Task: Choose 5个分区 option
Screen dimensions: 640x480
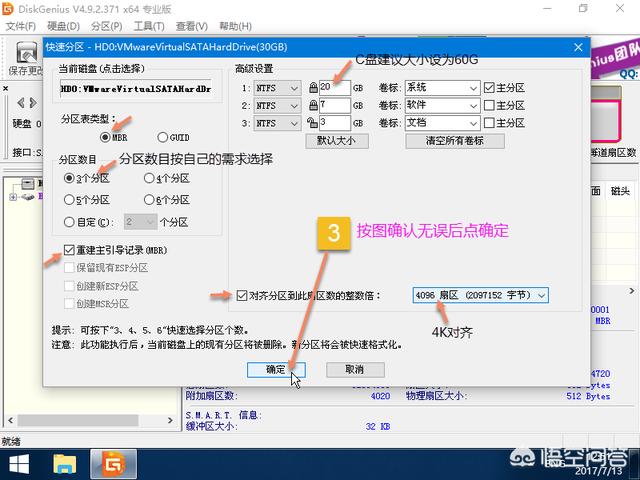Action: [69, 200]
